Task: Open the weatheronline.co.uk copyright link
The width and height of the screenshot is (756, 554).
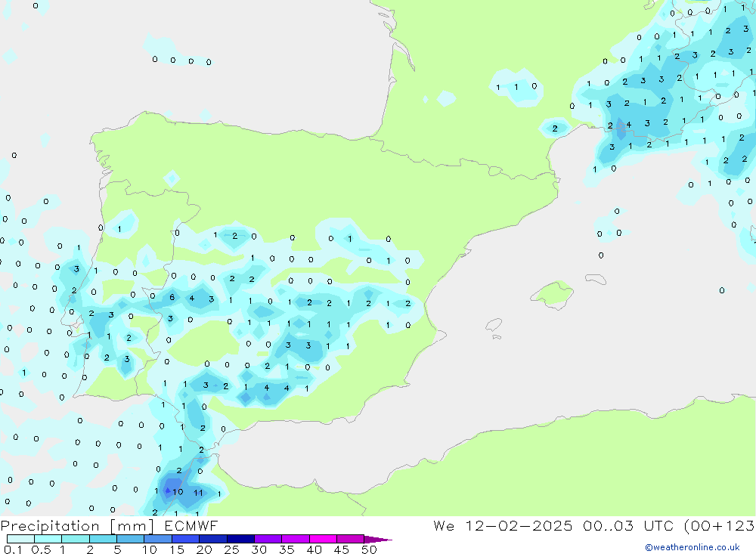Action: pos(692,547)
